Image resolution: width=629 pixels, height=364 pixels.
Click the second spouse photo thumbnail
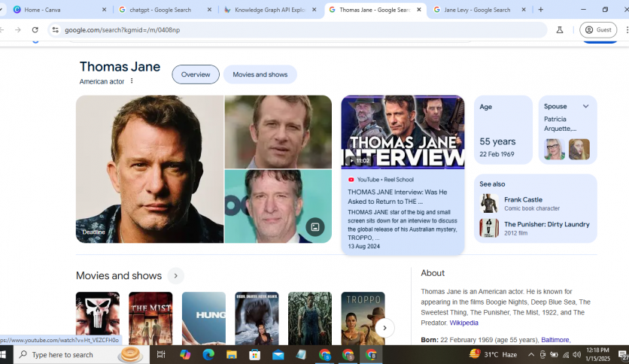pos(579,149)
